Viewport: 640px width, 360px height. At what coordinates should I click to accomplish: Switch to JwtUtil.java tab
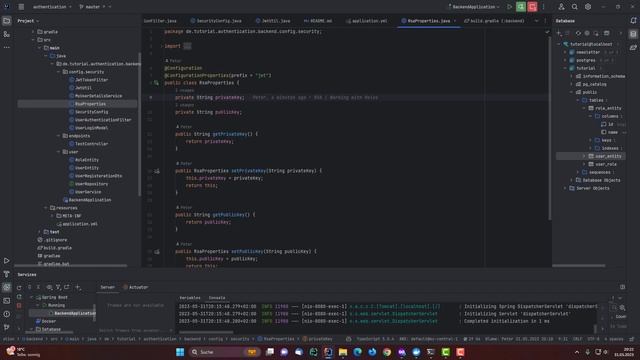273,21
